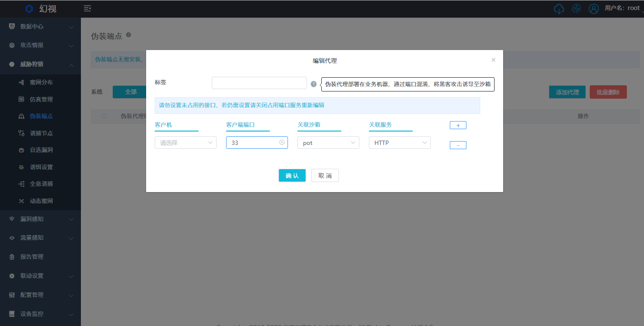Click the 蜜网分布 menu icon
644x326 pixels.
[21, 82]
